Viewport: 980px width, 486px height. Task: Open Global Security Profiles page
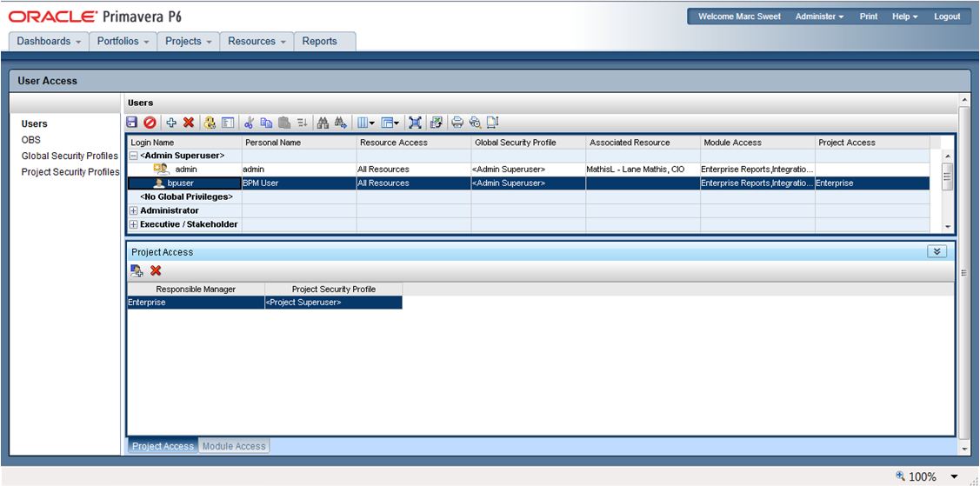[70, 156]
